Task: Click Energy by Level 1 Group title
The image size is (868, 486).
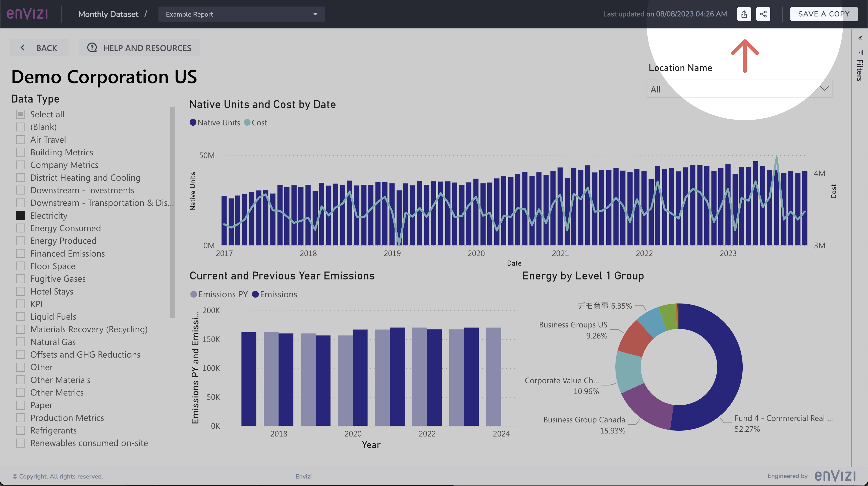Action: [583, 276]
